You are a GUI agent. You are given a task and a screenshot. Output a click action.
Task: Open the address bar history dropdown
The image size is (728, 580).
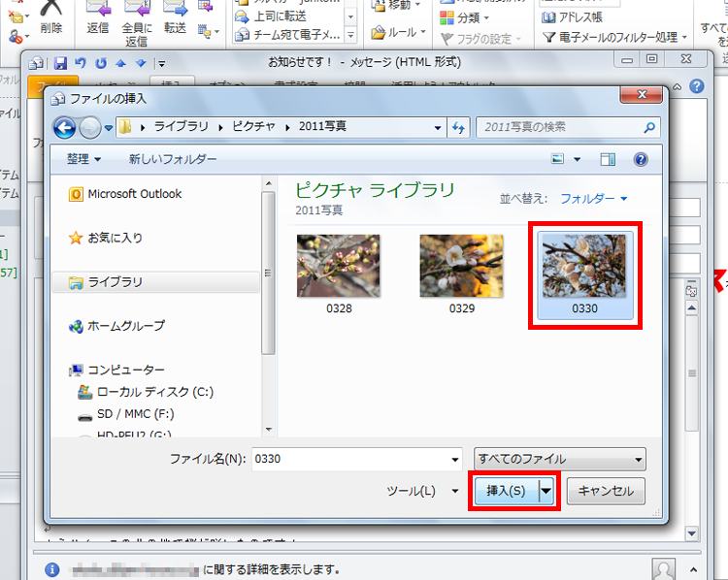tap(438, 128)
